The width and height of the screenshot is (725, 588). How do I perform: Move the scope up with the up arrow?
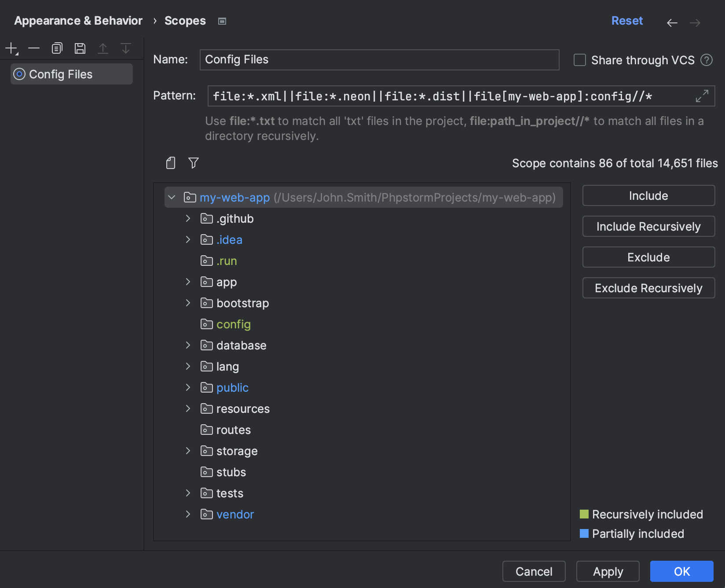pos(103,48)
